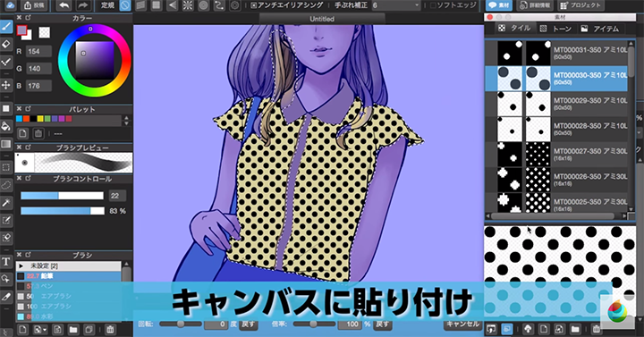Select the Text tool
The height and width of the screenshot is (337, 644).
point(6,262)
